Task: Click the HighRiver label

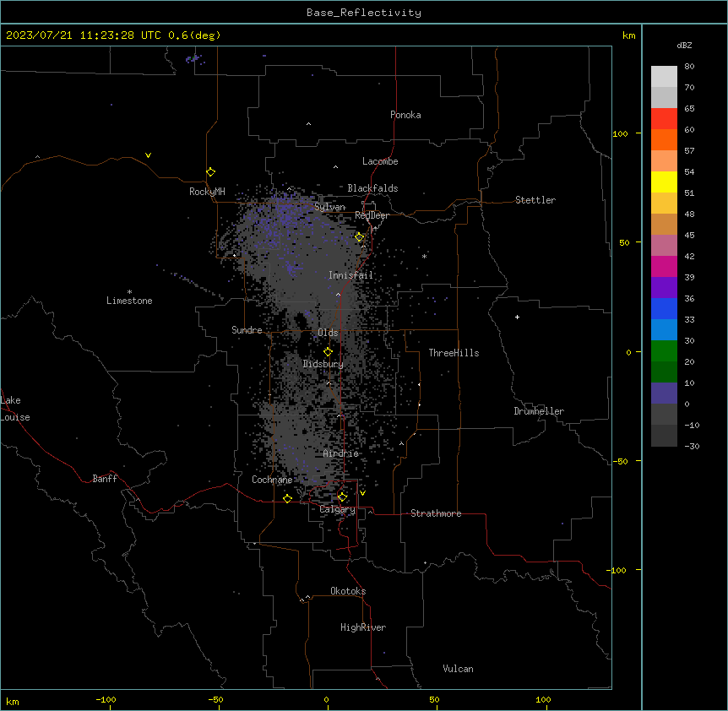Action: point(363,627)
